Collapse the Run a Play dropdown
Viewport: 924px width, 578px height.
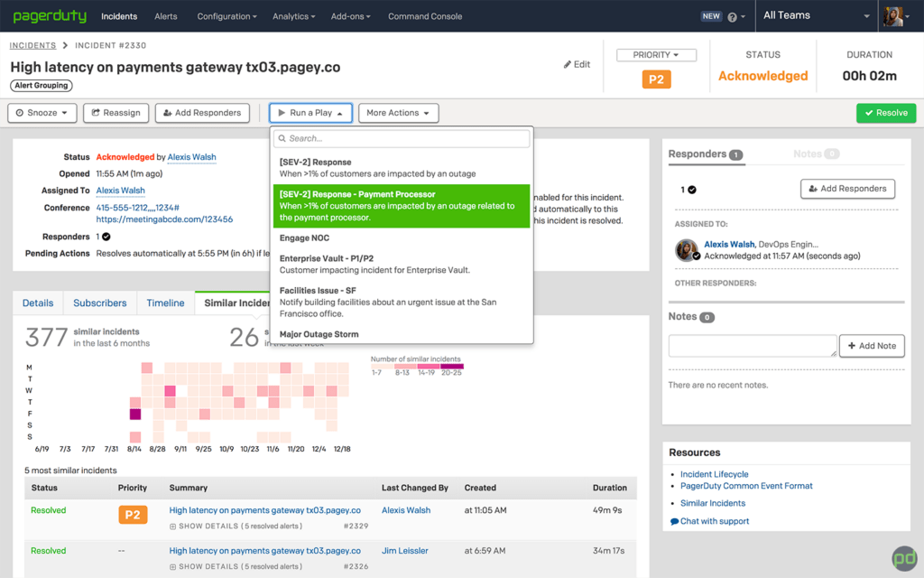[310, 113]
